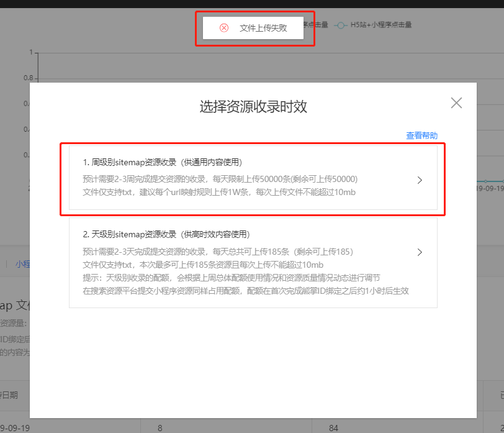Click the 文件上传失败 toast message
The width and height of the screenshot is (504, 433).
(253, 28)
